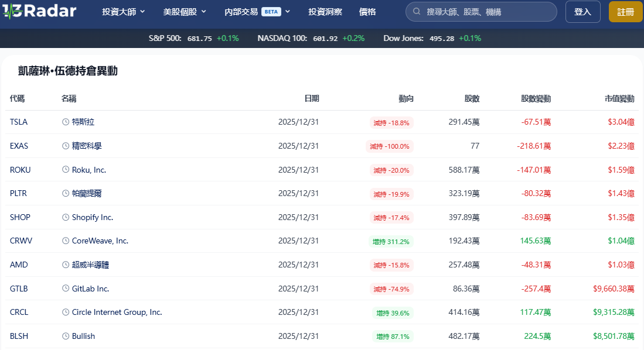Image resolution: width=644 pixels, height=350 pixels.
Task: Click the clock icon beside Bullish
Action: click(x=66, y=336)
